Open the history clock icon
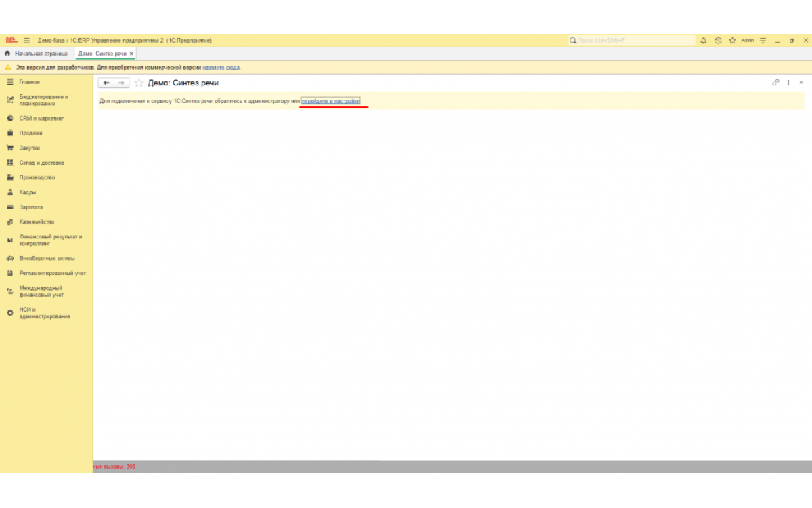 pos(718,41)
